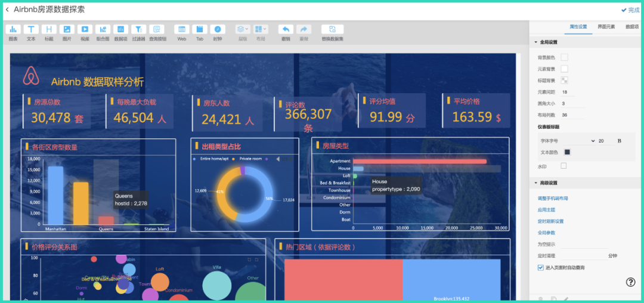Select the 每晚最大负载 KPI card
The height and width of the screenshot is (303, 644).
point(140,112)
